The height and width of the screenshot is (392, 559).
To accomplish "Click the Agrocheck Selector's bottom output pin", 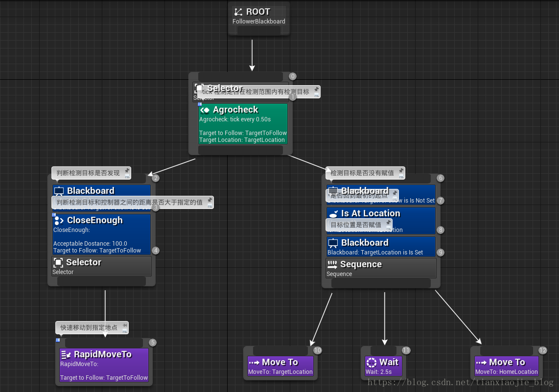I will 241,150.
